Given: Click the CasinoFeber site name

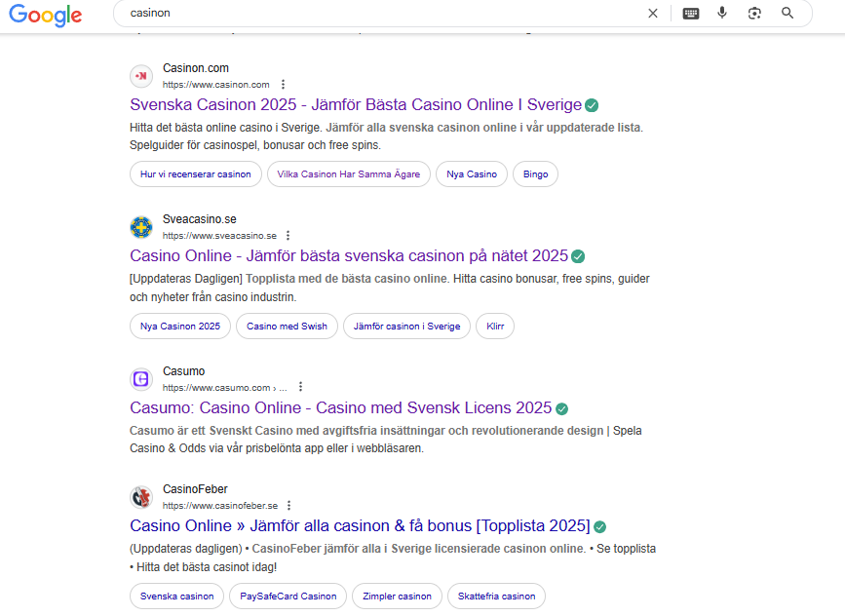Looking at the screenshot, I should pos(195,489).
